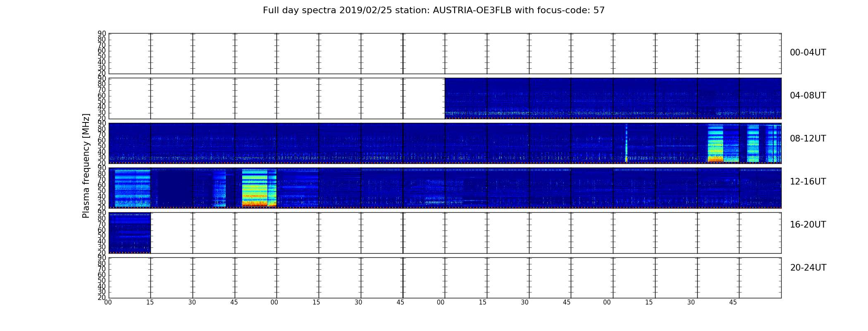Screen dimensions: 868x331
Task: Click the 'Plasma frequency [MHz]' axis label
Action: click(86, 165)
